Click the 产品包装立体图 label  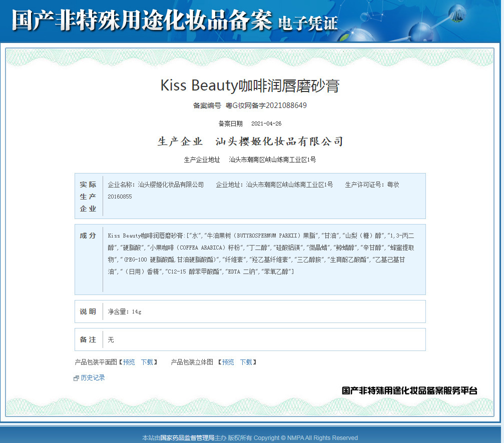click(192, 362)
